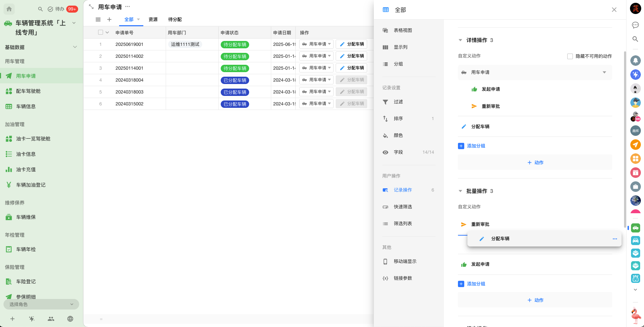
Task: Click the add plus icon at sidebar bottom
Action: coord(12,319)
